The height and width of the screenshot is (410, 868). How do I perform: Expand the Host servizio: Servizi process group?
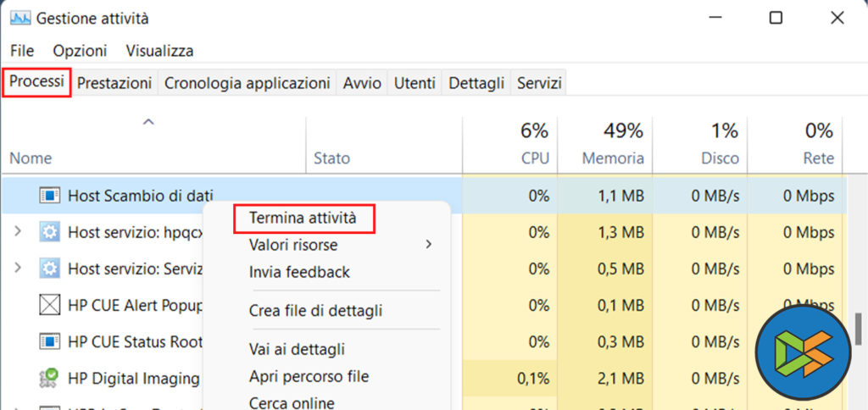point(19,269)
